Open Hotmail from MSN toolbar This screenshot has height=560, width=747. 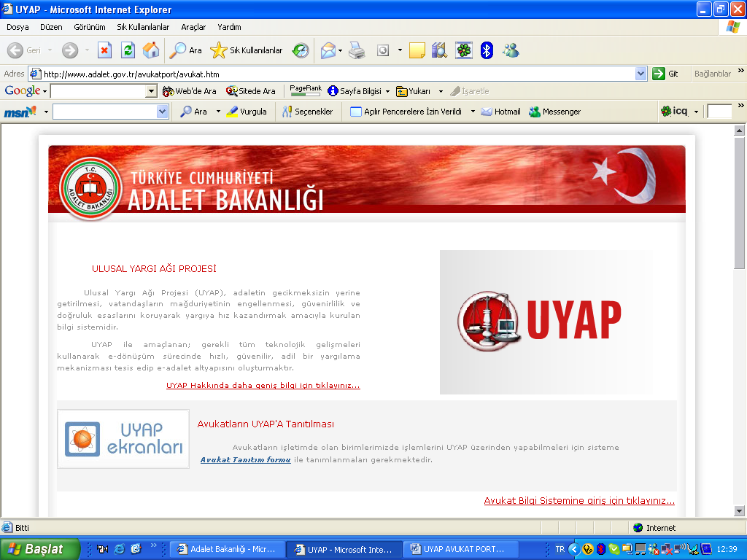pyautogui.click(x=500, y=112)
